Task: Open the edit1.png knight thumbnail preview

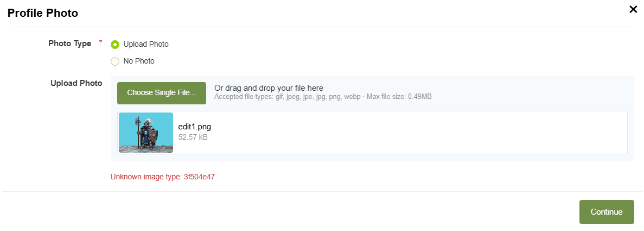Action: click(x=146, y=133)
